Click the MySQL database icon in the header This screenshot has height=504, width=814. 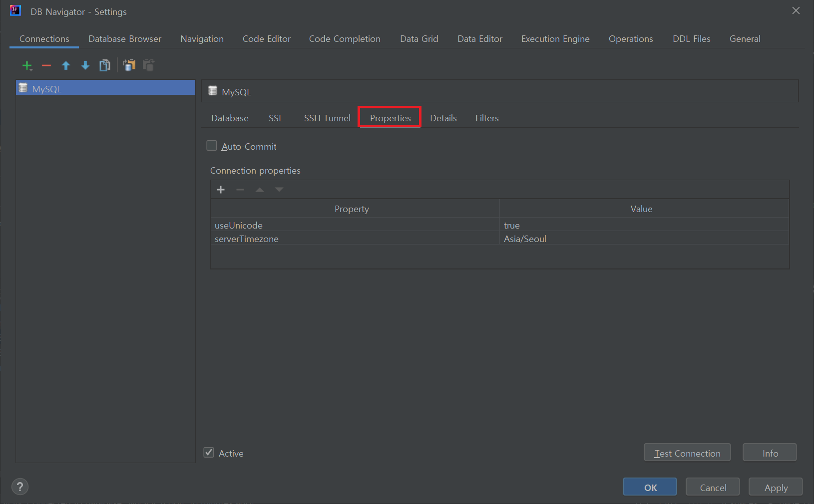(x=213, y=91)
